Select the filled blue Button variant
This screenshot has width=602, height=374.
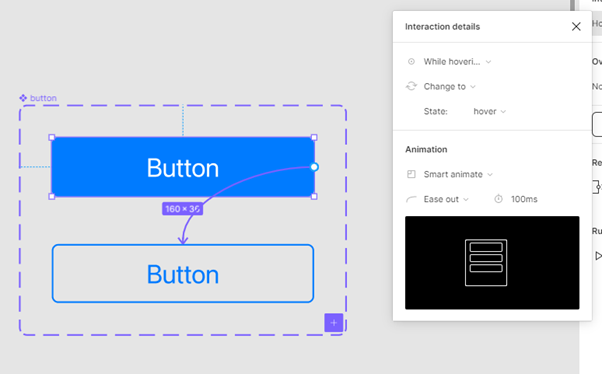183,167
